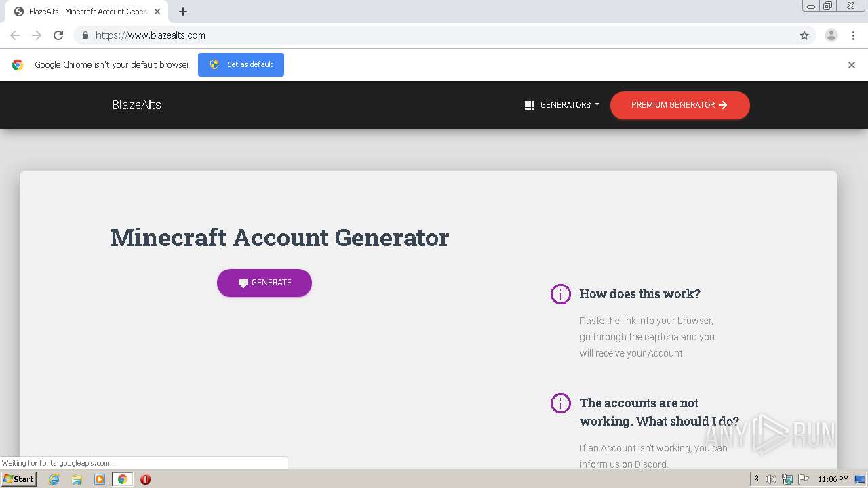
Task: Open the Action Center flag icon
Action: pos(804,479)
